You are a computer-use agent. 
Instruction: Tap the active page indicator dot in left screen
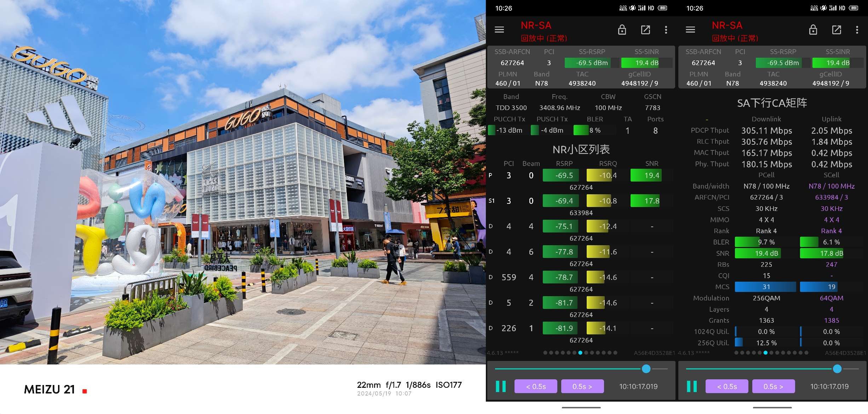tap(580, 353)
